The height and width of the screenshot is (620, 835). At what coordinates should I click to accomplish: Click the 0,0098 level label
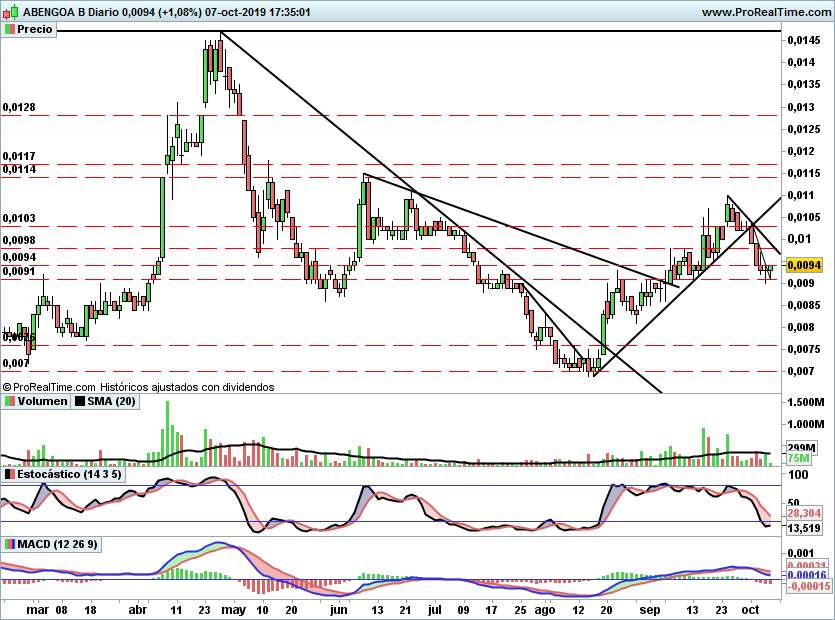pos(19,240)
